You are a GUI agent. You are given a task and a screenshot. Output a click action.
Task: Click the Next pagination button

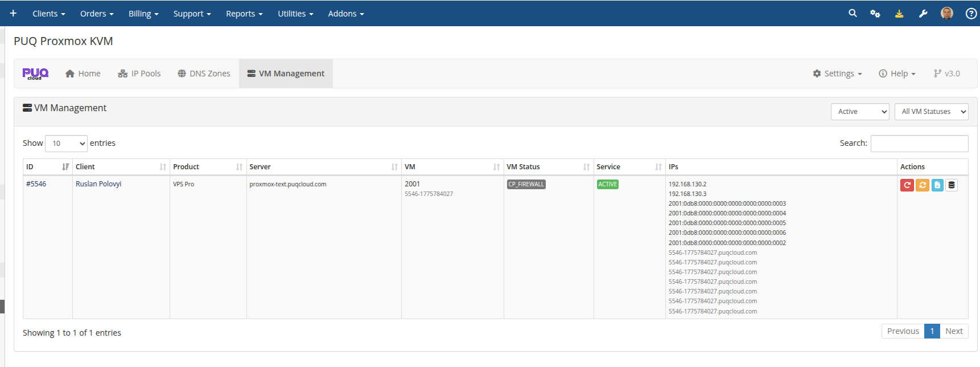click(954, 331)
